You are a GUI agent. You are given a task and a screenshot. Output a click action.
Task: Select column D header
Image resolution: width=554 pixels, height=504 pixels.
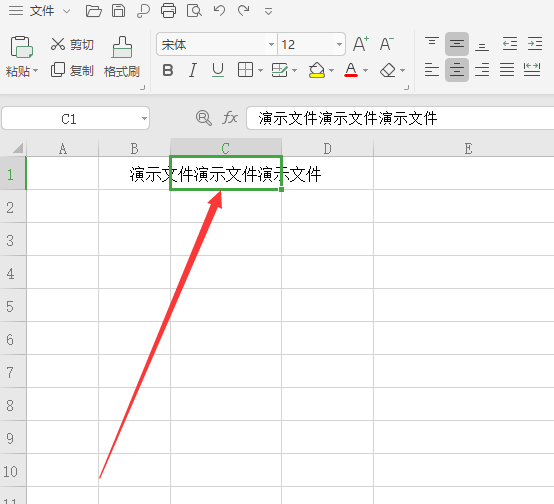pyautogui.click(x=328, y=148)
